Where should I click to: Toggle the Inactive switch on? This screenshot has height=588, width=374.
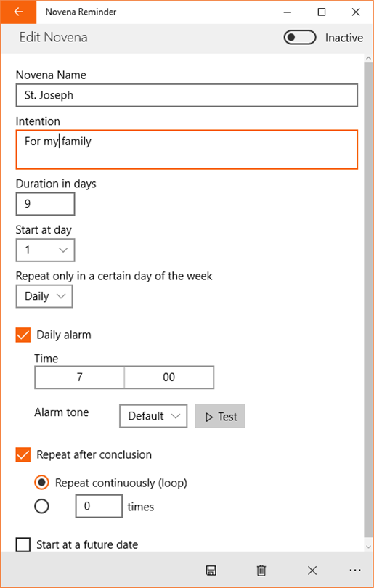pos(300,38)
